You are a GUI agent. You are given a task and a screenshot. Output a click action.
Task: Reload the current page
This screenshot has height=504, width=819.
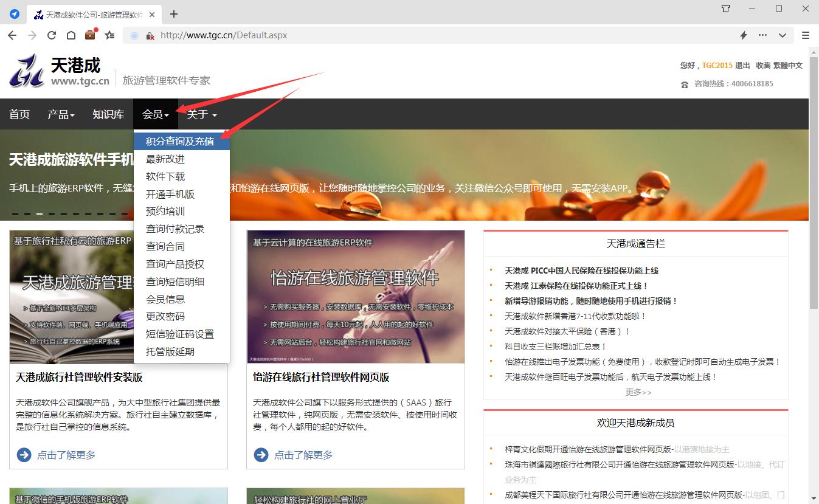tap(52, 35)
